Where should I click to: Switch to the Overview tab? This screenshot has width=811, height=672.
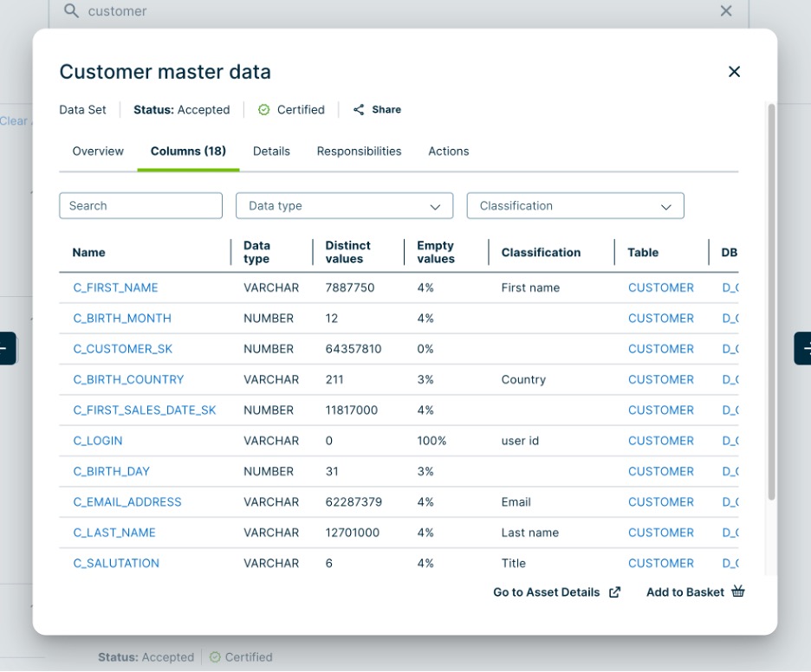coord(97,151)
